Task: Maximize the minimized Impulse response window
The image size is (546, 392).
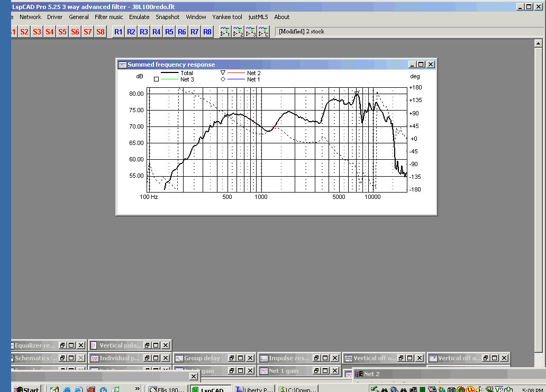Action: pos(325,358)
